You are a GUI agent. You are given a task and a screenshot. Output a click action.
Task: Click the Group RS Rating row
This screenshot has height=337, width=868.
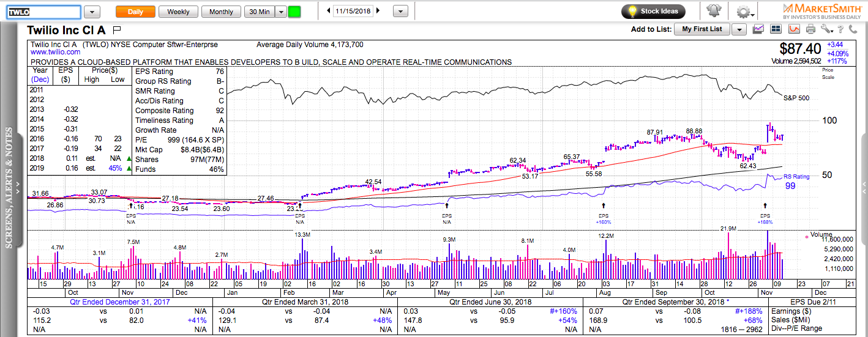[179, 81]
